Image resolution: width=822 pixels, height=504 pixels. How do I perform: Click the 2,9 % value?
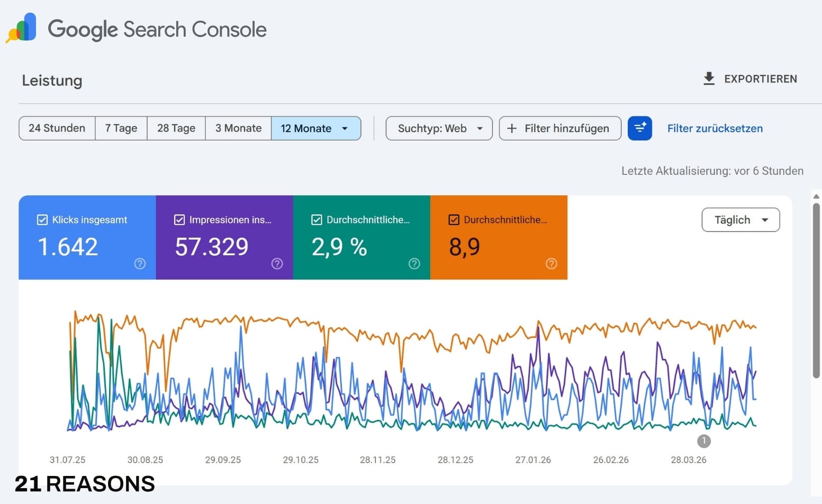pyautogui.click(x=339, y=247)
